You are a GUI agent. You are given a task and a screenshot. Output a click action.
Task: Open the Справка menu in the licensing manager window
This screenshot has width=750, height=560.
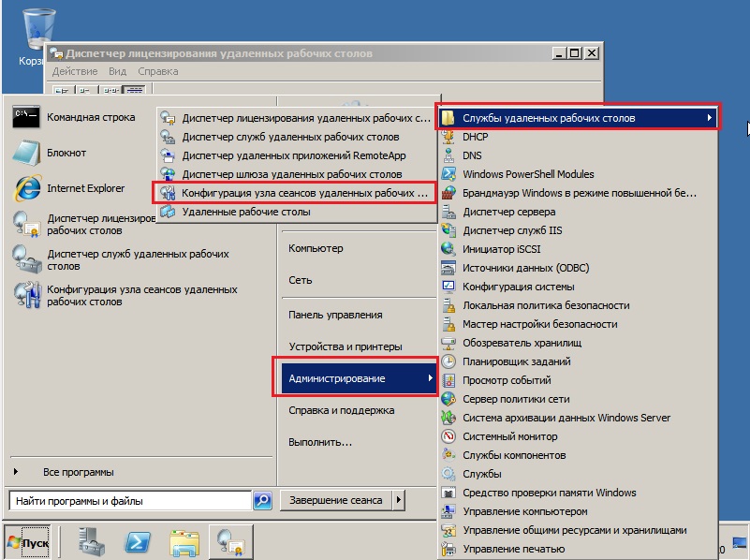click(158, 71)
